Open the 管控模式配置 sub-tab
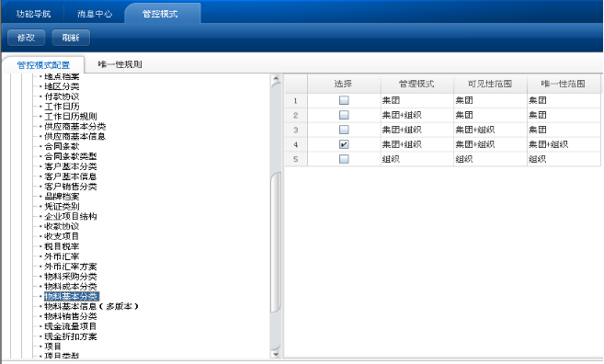Viewport: 604px width, 364px height. point(43,65)
